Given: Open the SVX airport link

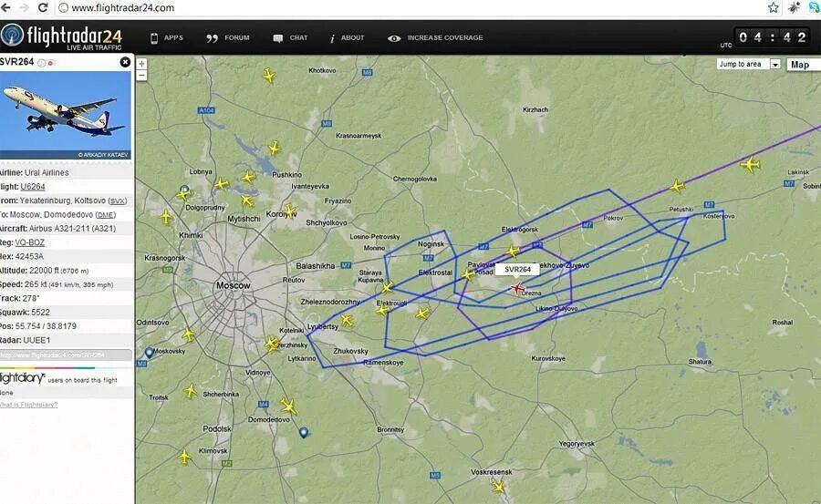Looking at the screenshot, I should click(118, 201).
